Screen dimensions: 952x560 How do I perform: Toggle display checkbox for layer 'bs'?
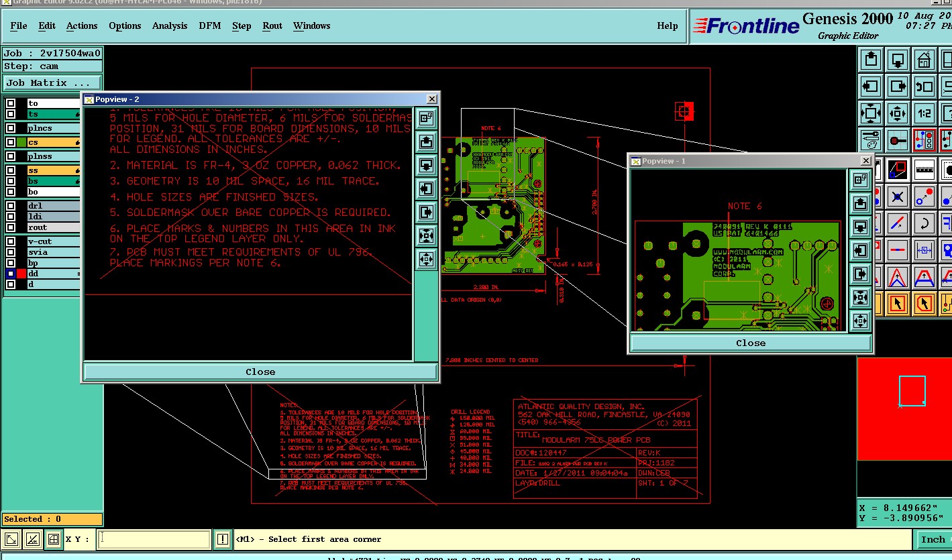click(x=11, y=181)
